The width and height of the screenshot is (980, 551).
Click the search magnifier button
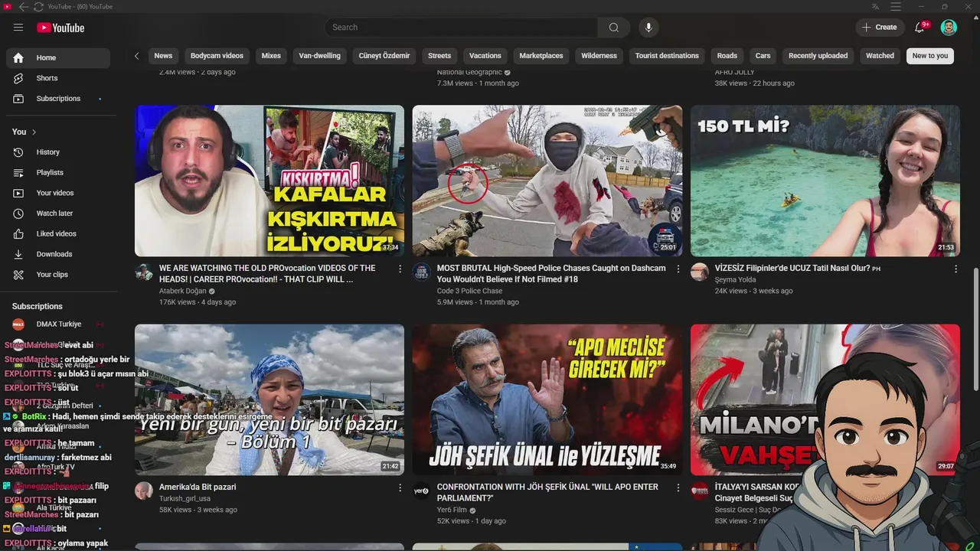click(614, 28)
